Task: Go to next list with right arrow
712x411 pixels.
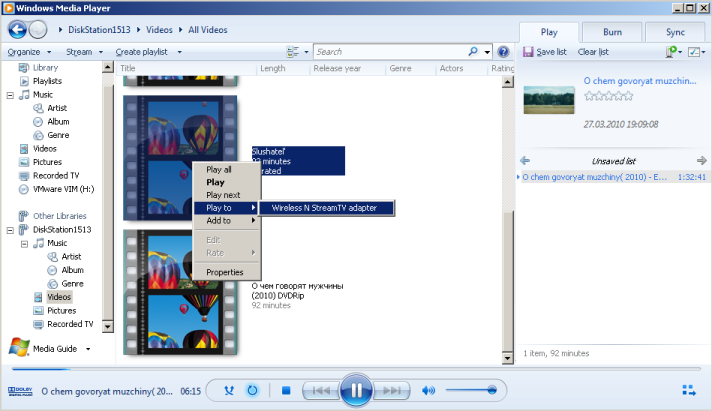Action: pos(702,161)
